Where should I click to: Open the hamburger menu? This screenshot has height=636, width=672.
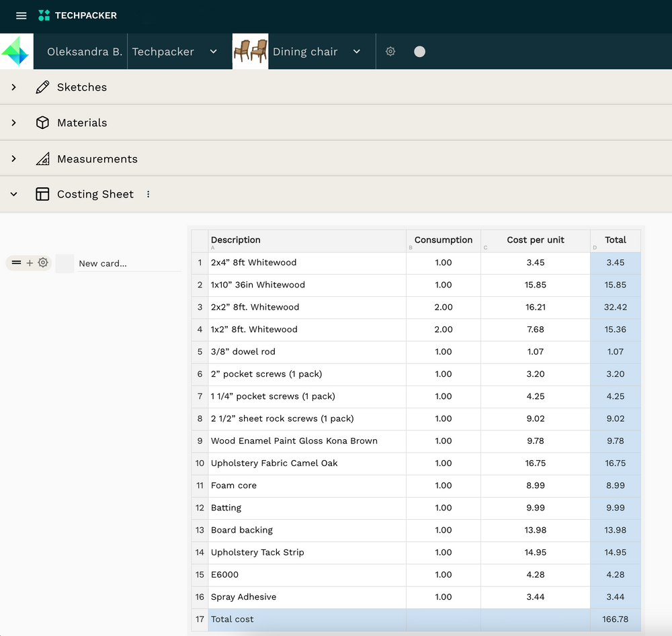click(x=21, y=15)
